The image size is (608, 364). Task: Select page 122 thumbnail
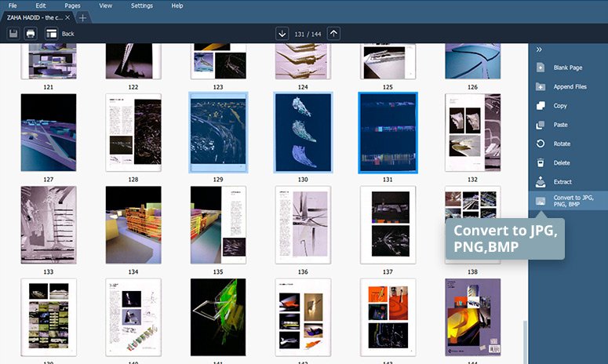(133, 61)
